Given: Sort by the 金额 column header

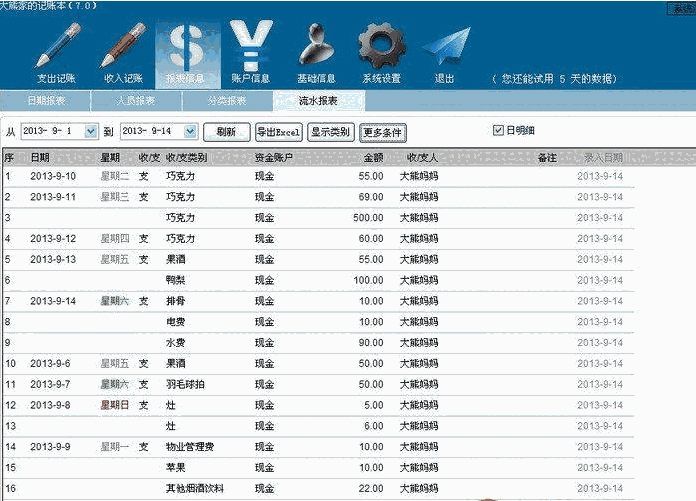Looking at the screenshot, I should (374, 158).
